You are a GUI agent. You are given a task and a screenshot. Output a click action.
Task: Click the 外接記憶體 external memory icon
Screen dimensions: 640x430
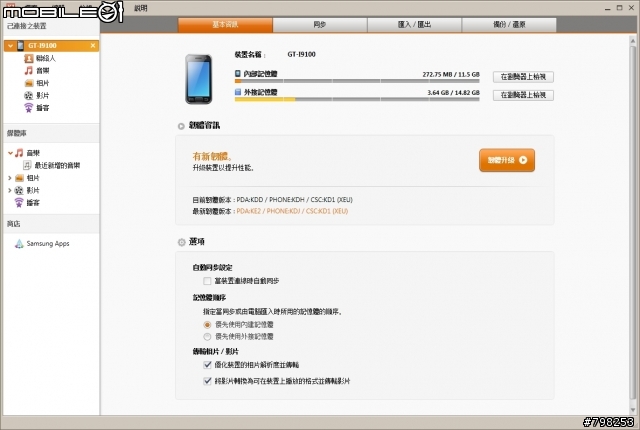pyautogui.click(x=238, y=92)
